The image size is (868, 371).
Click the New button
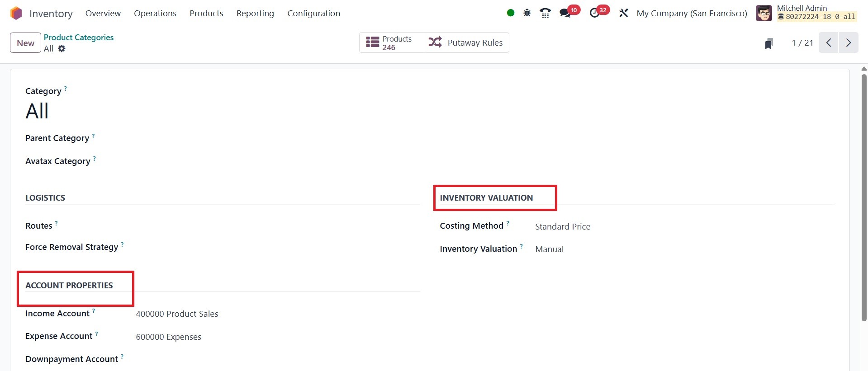pos(25,43)
